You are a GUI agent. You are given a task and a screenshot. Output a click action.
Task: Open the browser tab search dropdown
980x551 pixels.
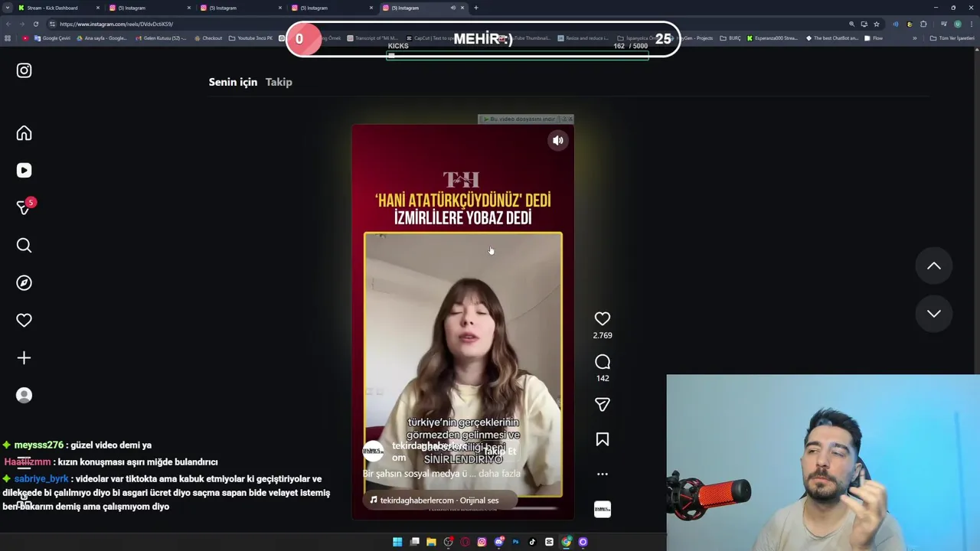click(7, 8)
